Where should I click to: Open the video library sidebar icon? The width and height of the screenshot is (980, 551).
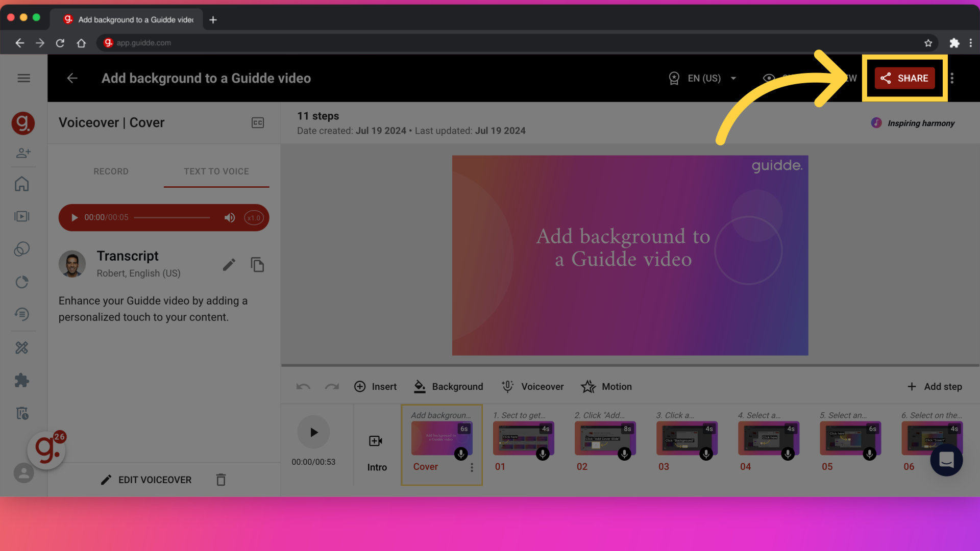click(x=22, y=216)
